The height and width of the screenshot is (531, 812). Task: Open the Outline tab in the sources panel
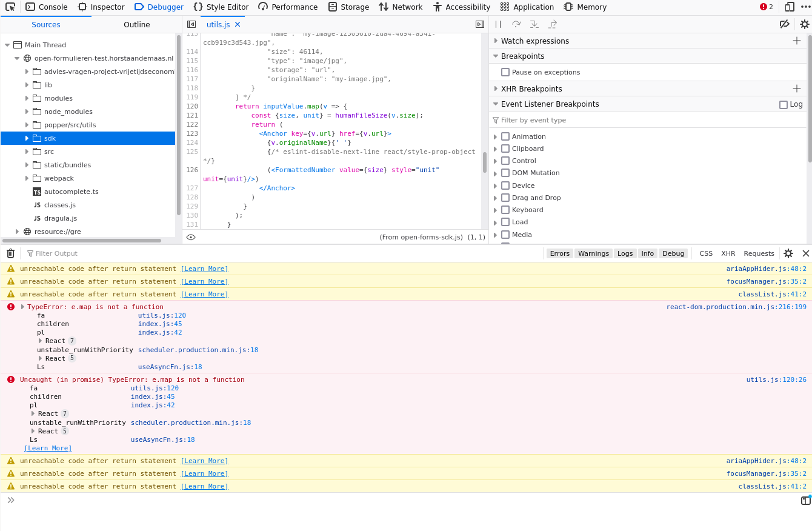point(136,24)
